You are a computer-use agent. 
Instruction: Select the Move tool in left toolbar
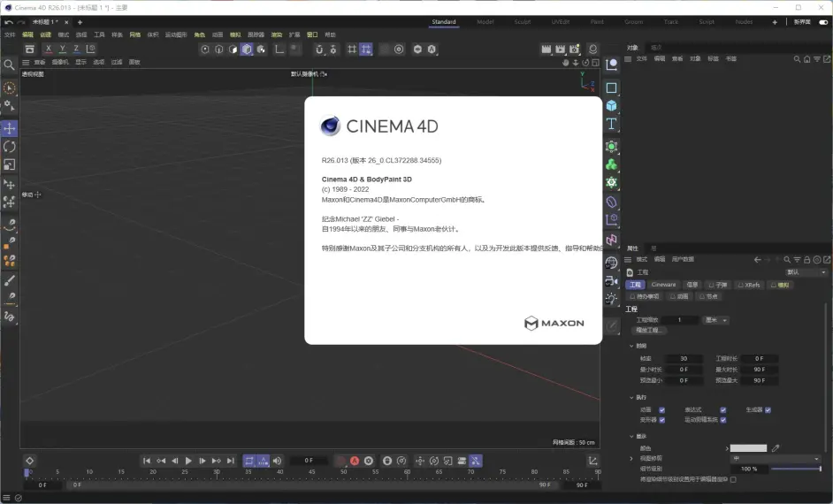10,128
